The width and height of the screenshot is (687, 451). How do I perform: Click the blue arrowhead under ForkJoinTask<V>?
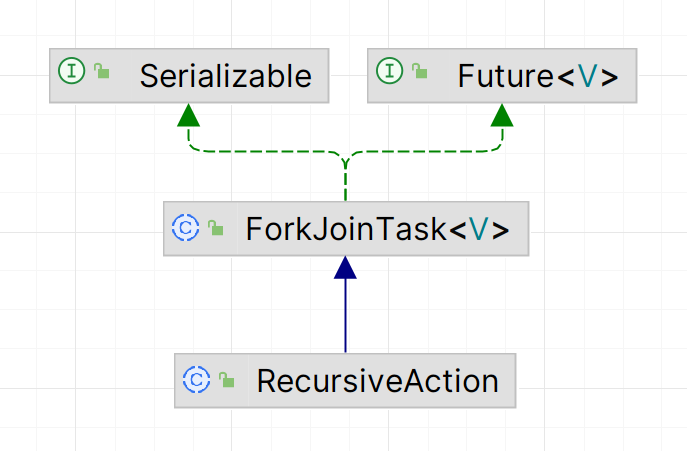(x=345, y=268)
